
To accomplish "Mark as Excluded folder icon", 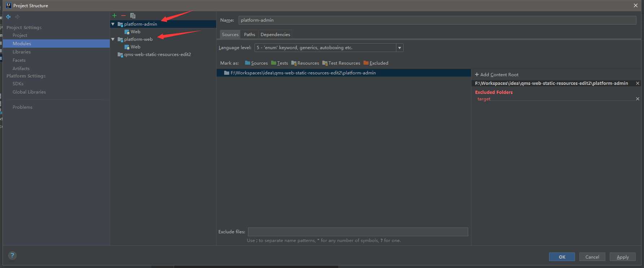I will point(366,63).
